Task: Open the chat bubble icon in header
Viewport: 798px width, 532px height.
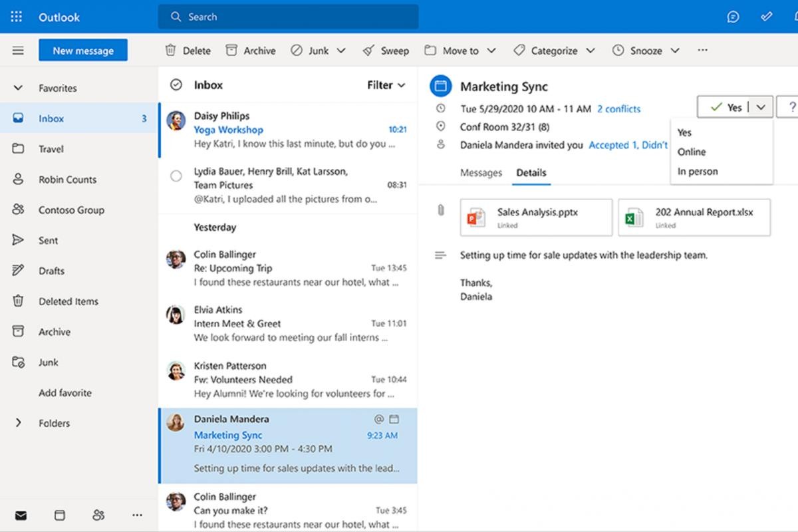Action: click(x=733, y=17)
